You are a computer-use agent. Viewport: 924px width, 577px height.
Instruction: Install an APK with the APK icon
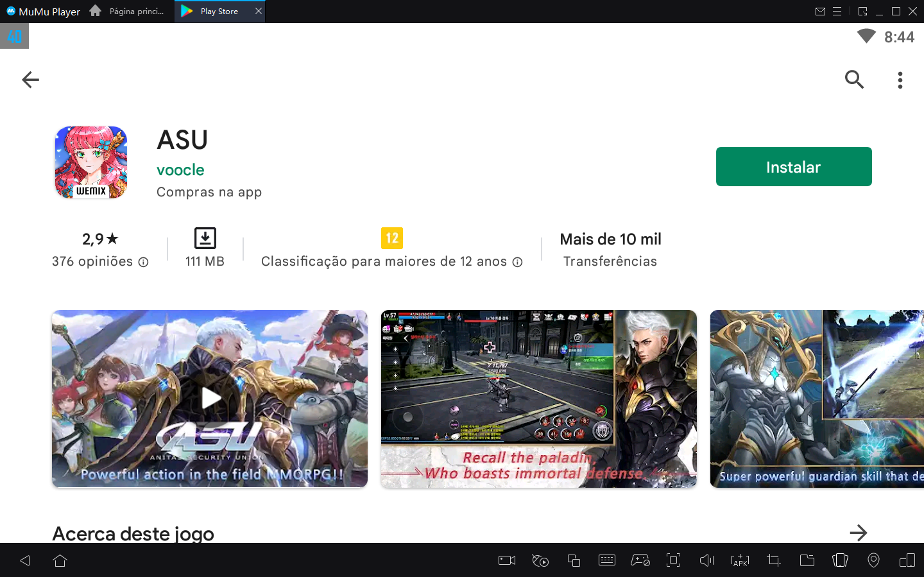[740, 560]
